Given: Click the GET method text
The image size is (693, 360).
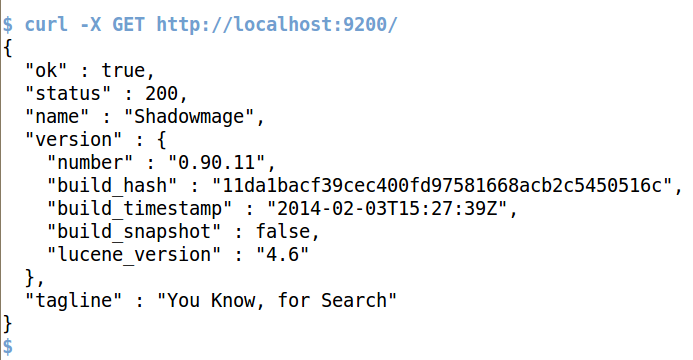Looking at the screenshot, I should (128, 24).
